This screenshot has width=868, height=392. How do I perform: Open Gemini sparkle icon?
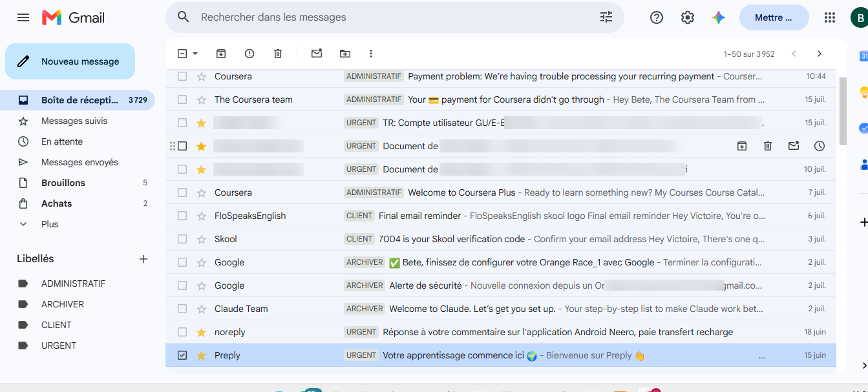coord(719,17)
